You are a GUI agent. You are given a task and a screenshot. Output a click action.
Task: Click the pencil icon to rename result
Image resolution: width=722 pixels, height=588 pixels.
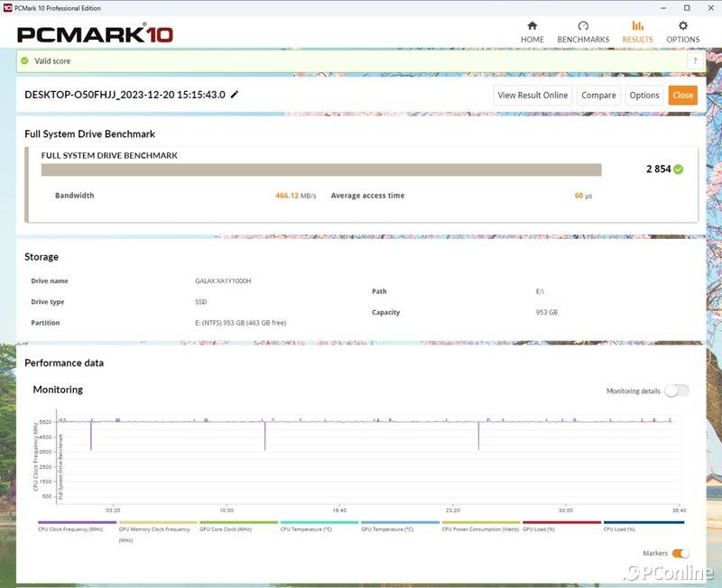pyautogui.click(x=236, y=95)
